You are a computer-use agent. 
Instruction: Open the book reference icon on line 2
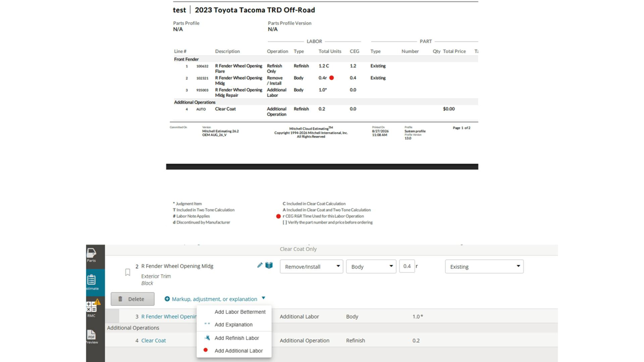coord(269,265)
